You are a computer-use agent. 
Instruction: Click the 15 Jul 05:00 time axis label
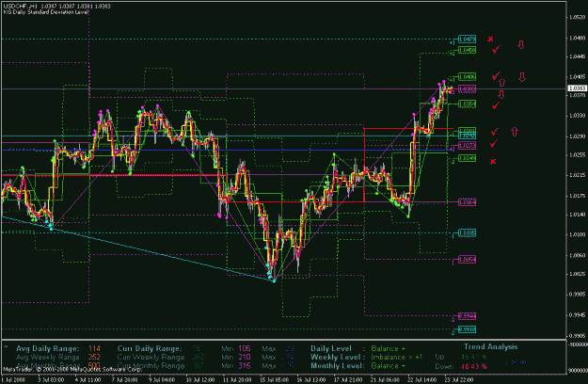[274, 379]
